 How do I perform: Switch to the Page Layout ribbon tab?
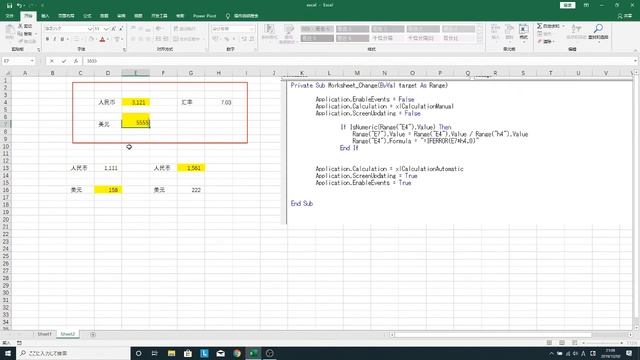tap(66, 16)
